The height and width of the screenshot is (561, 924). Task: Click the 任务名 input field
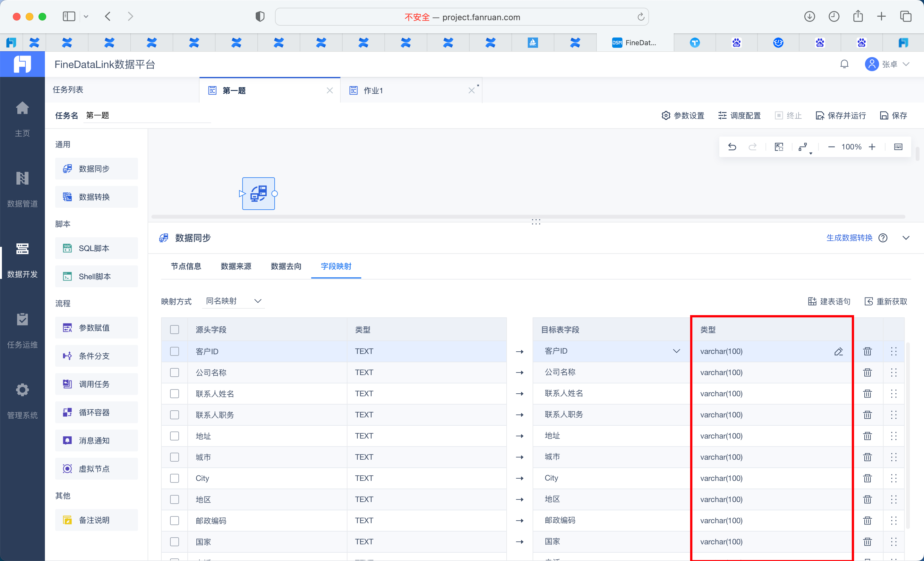pos(147,115)
